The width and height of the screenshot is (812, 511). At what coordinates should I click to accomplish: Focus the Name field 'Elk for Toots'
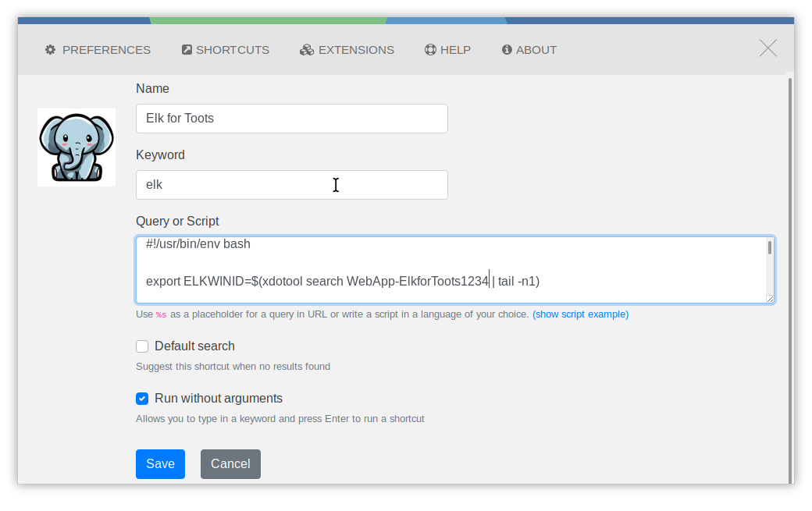tap(291, 119)
